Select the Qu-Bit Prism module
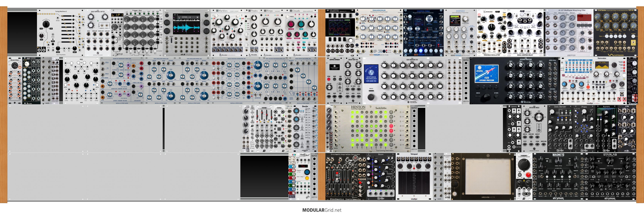This screenshot has width=644, height=214. pos(584,129)
